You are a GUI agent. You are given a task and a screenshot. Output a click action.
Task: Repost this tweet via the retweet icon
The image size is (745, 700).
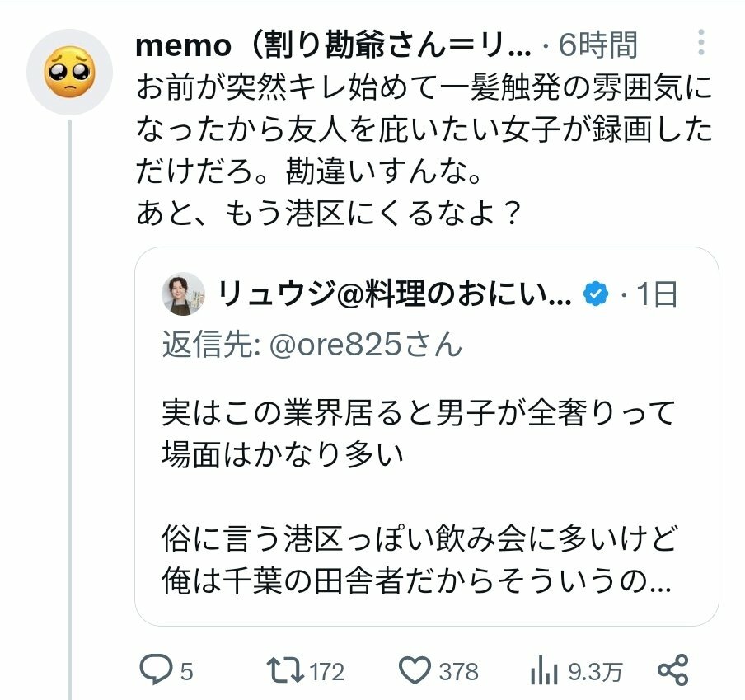286,670
